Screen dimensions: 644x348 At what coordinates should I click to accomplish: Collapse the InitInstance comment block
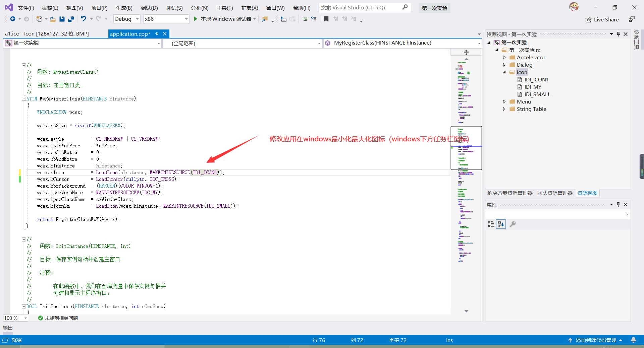point(24,239)
